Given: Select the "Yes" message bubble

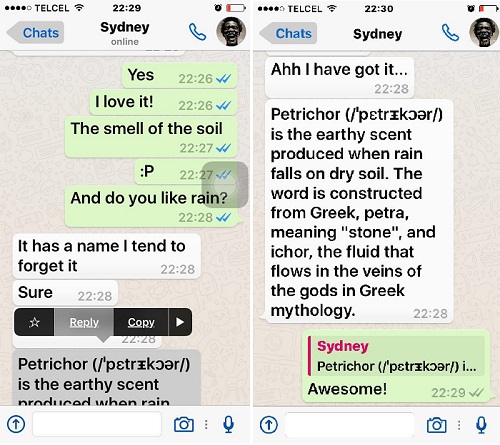Looking at the screenshot, I should pos(179,76).
